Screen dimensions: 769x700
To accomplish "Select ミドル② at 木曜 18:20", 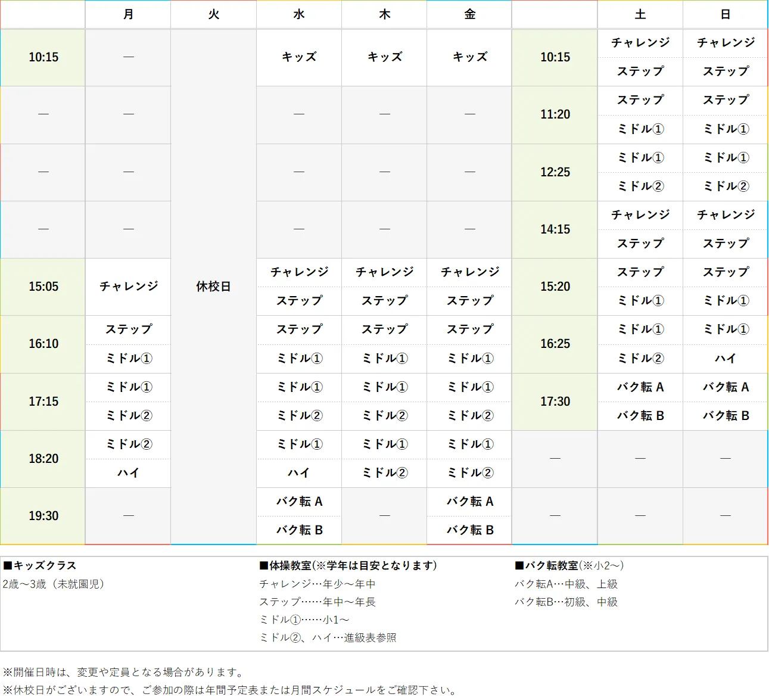I will click(384, 473).
